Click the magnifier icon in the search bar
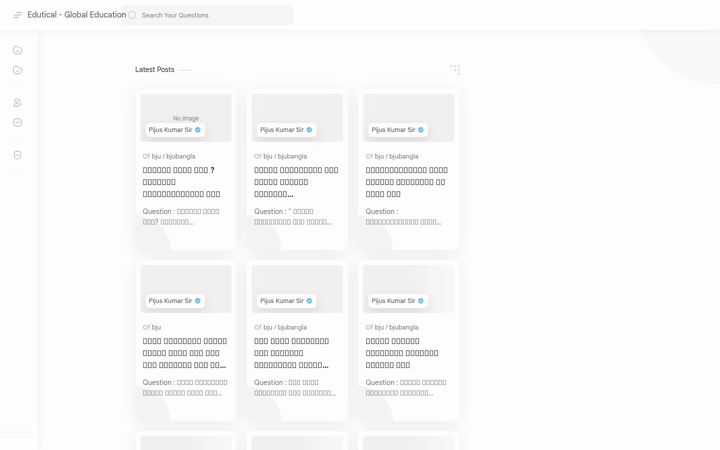The image size is (720, 450). coord(132,15)
